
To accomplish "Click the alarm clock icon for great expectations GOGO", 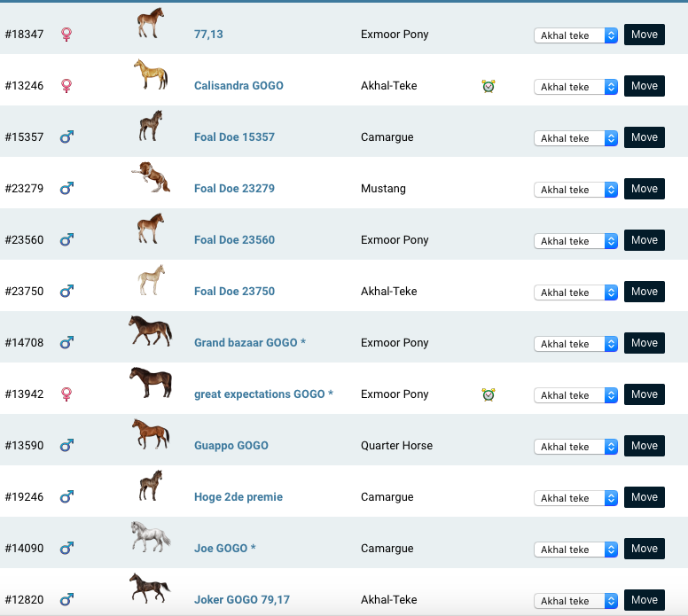I will pyautogui.click(x=488, y=394).
